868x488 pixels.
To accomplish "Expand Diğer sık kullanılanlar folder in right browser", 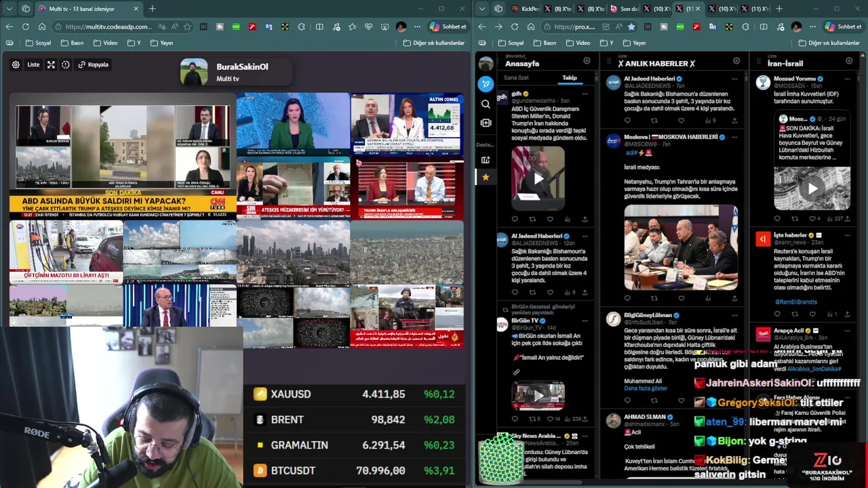I will click(x=829, y=43).
